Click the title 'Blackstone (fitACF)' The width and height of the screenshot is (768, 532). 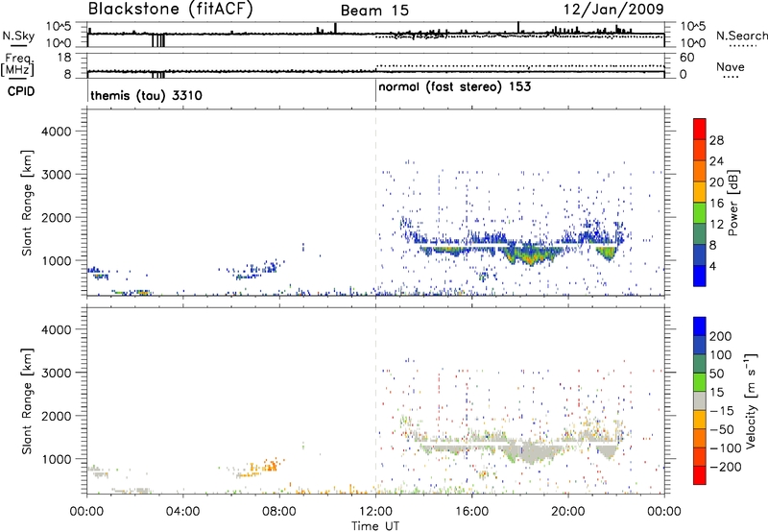pyautogui.click(x=171, y=10)
